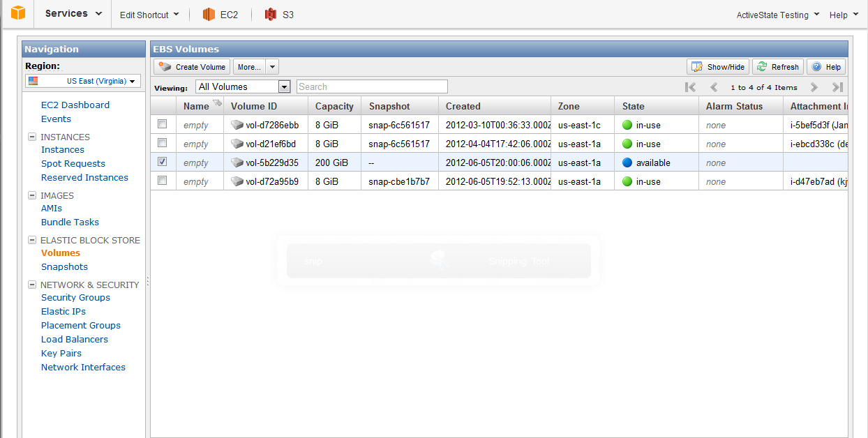This screenshot has height=438, width=868.
Task: Sort by Snapshot column header
Action: (389, 106)
